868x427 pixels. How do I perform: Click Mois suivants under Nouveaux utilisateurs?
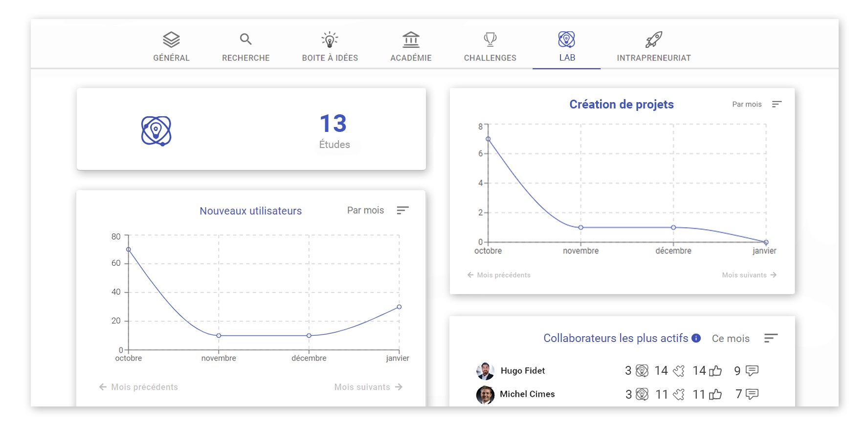point(368,387)
